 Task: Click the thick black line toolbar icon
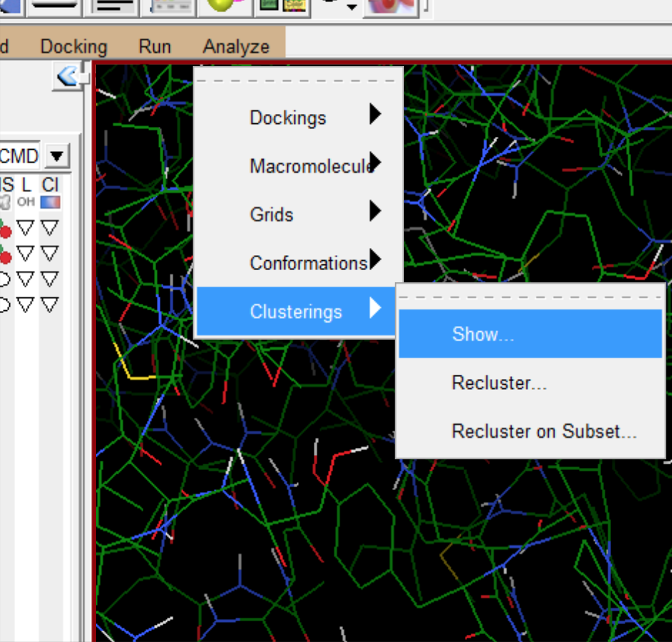(x=54, y=6)
